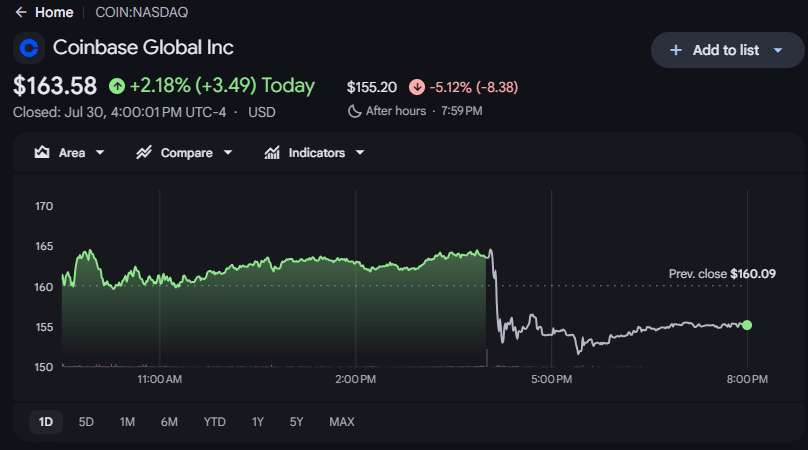Viewport: 808px width, 450px height.
Task: Click the green current price dot on chart
Action: coord(747,325)
